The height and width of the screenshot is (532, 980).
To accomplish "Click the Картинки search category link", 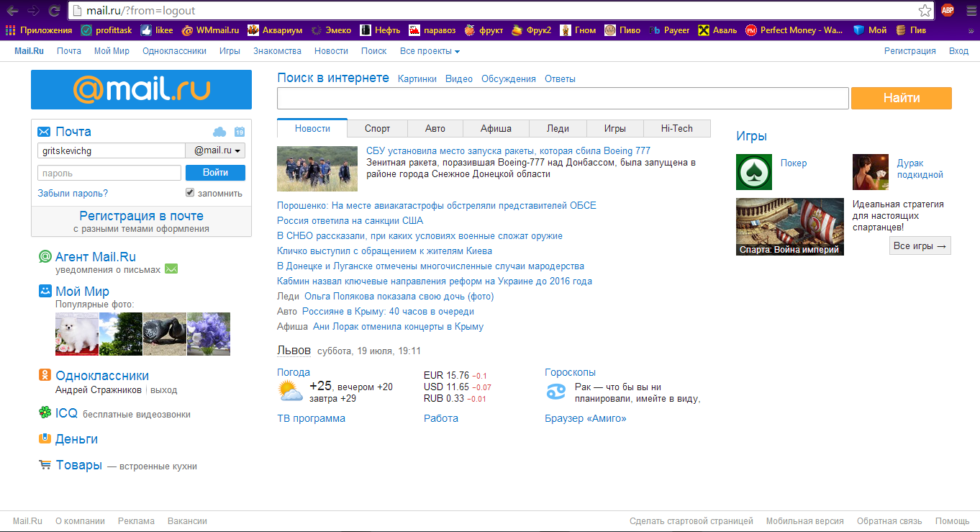I will [x=417, y=79].
